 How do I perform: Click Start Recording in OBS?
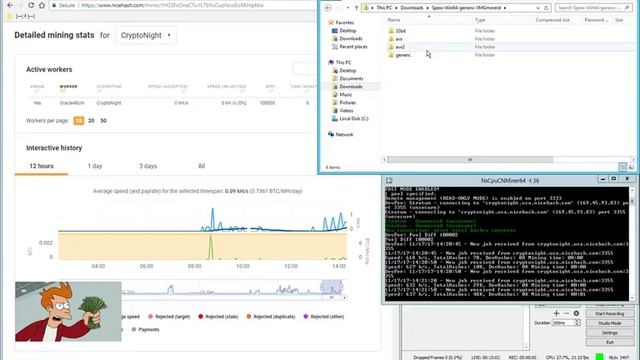pos(610,313)
